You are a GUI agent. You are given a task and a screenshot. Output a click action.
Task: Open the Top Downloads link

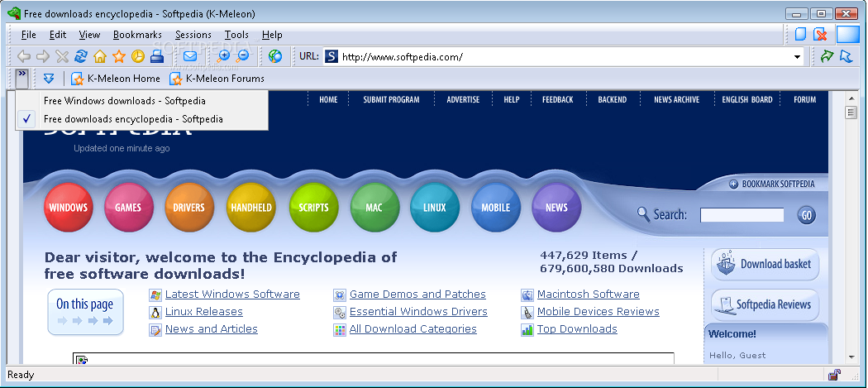(x=577, y=328)
